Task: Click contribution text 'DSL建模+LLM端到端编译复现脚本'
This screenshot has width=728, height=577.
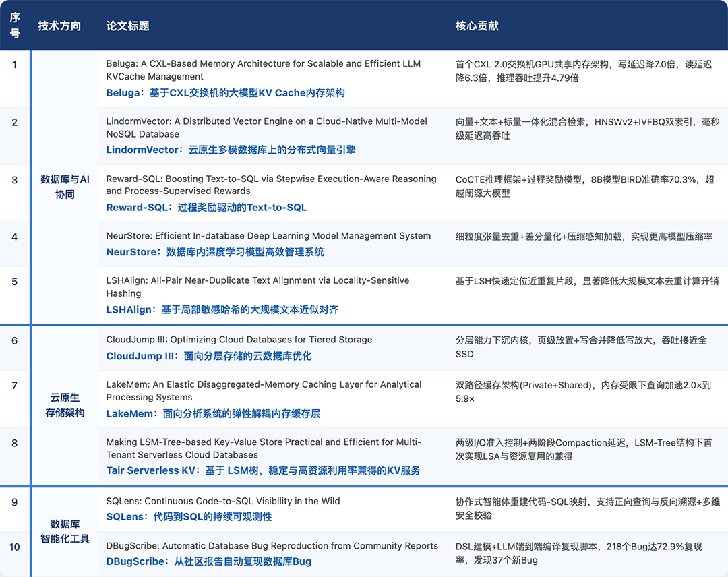Action: coord(579,553)
